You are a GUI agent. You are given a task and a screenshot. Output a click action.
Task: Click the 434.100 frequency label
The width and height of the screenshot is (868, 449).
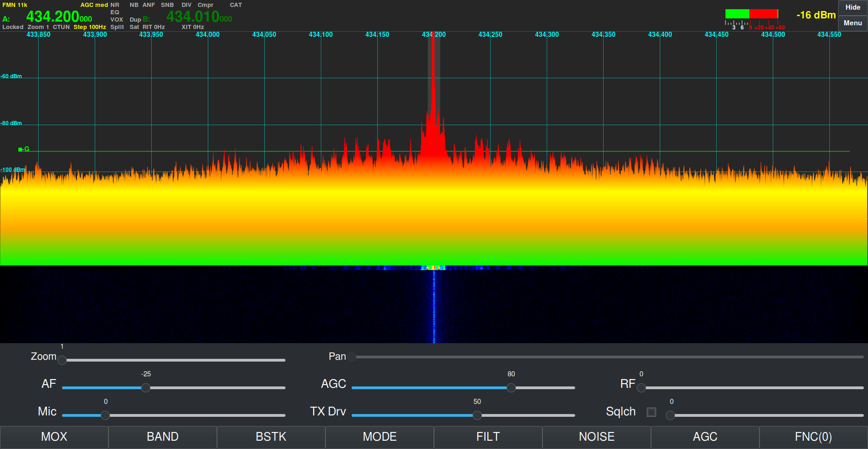321,35
